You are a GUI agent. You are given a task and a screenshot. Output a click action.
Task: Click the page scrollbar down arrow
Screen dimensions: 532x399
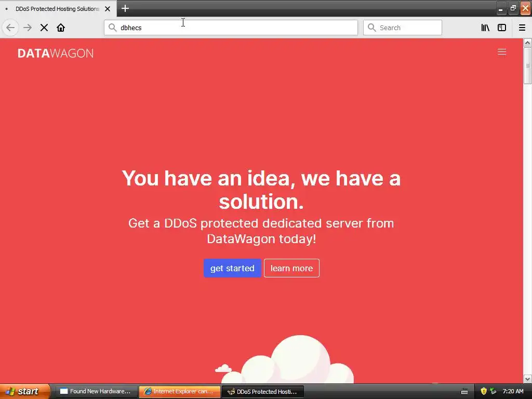(x=527, y=379)
